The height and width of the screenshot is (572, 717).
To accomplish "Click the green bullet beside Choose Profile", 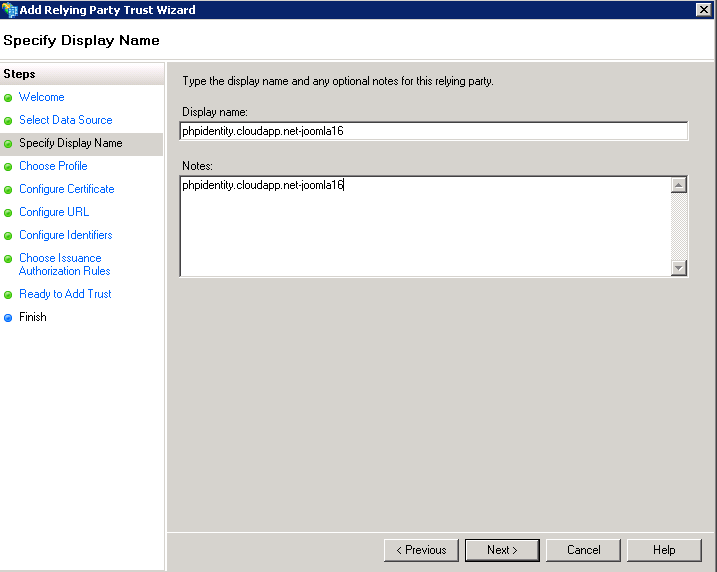I will tap(8, 167).
